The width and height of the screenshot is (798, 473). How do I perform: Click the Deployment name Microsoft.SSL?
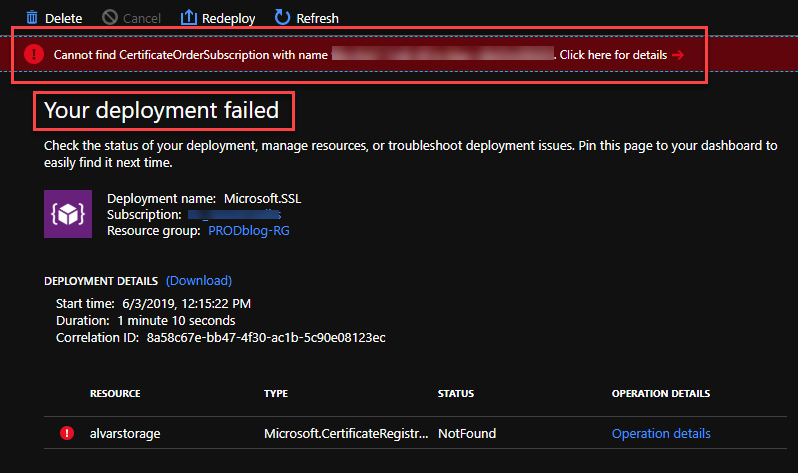coord(263,199)
